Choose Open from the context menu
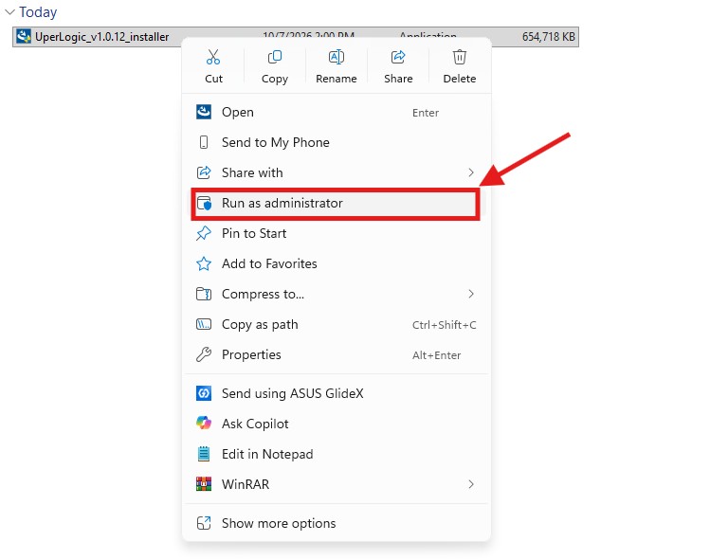The width and height of the screenshot is (728, 560). point(336,112)
